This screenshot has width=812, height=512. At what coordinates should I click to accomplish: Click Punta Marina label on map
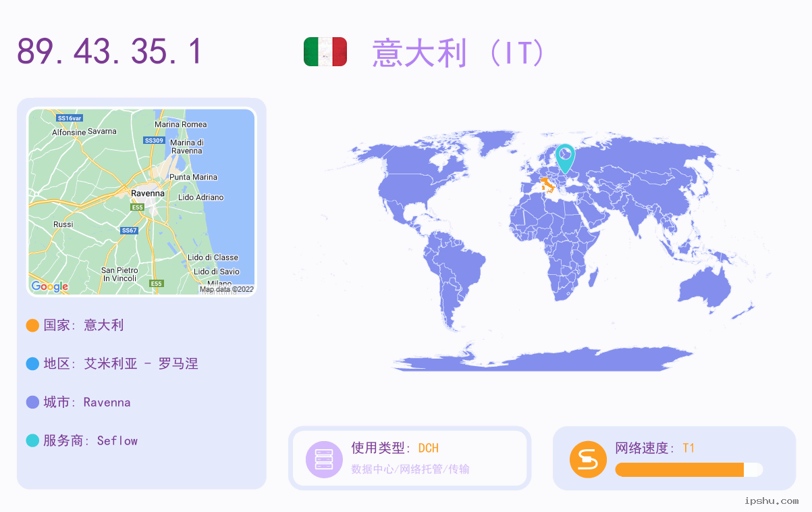coord(194,177)
